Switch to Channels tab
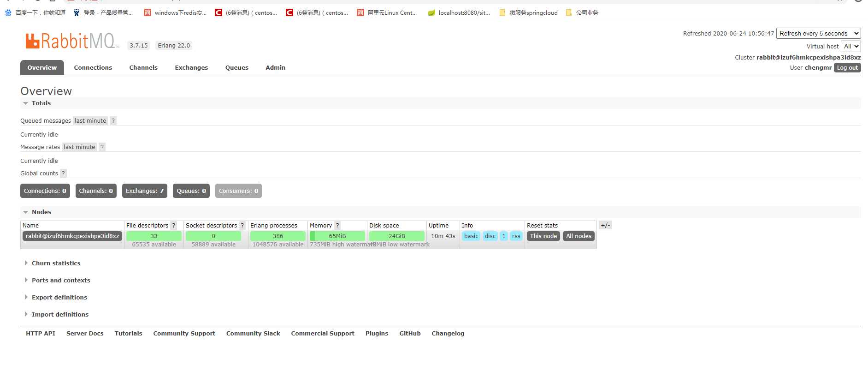Image resolution: width=868 pixels, height=365 pixels. tap(143, 68)
